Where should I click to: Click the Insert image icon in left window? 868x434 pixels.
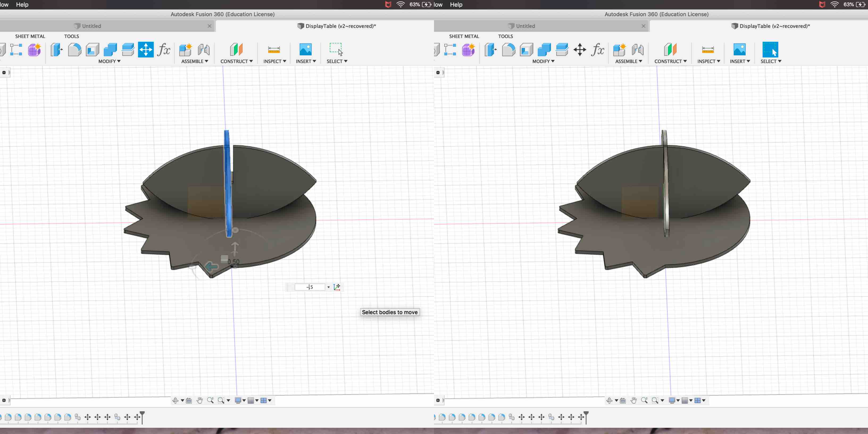[x=306, y=50]
